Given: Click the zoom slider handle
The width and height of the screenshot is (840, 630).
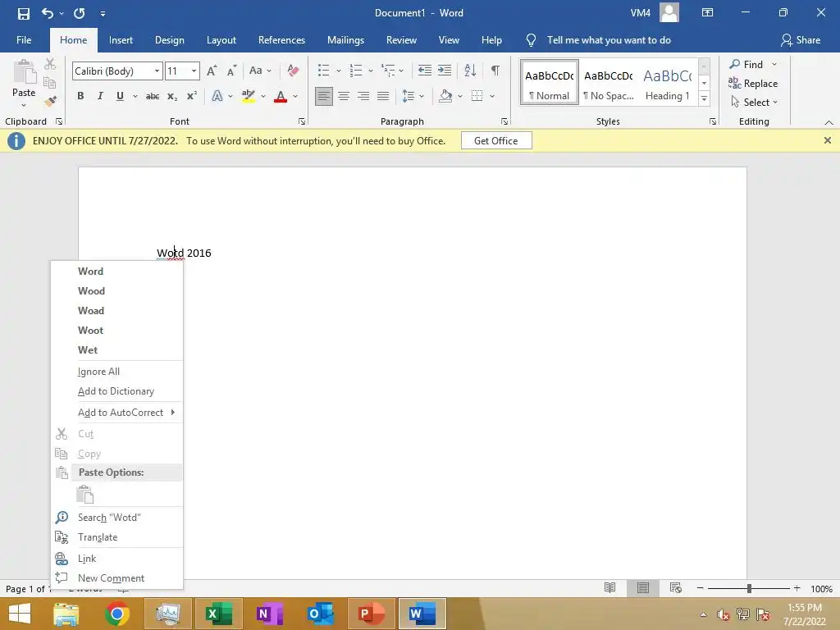Looking at the screenshot, I should (x=749, y=588).
